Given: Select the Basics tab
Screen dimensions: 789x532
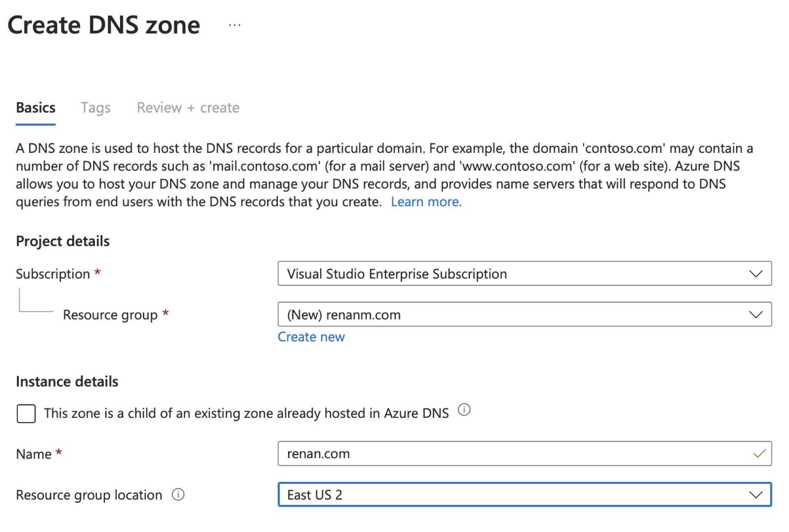Looking at the screenshot, I should point(36,108).
